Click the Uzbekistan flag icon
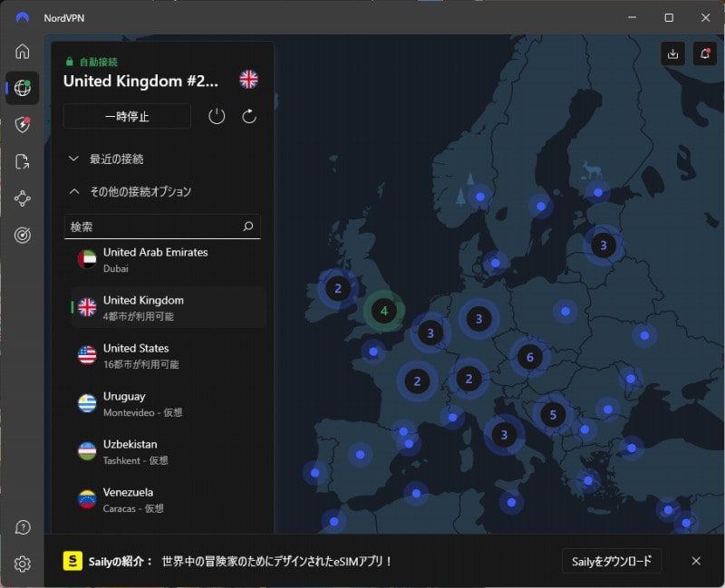725x588 pixels. click(x=87, y=451)
